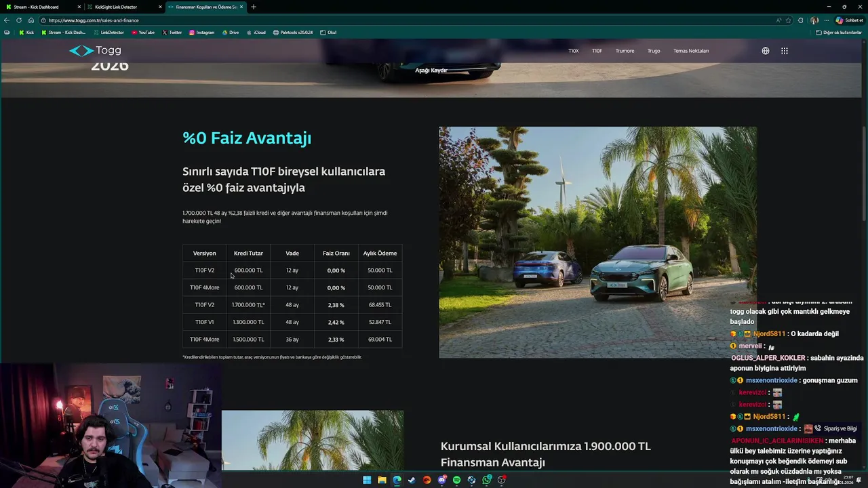This screenshot has width=868, height=488.
Task: Open the iCloud bookmark
Action: (x=256, y=33)
